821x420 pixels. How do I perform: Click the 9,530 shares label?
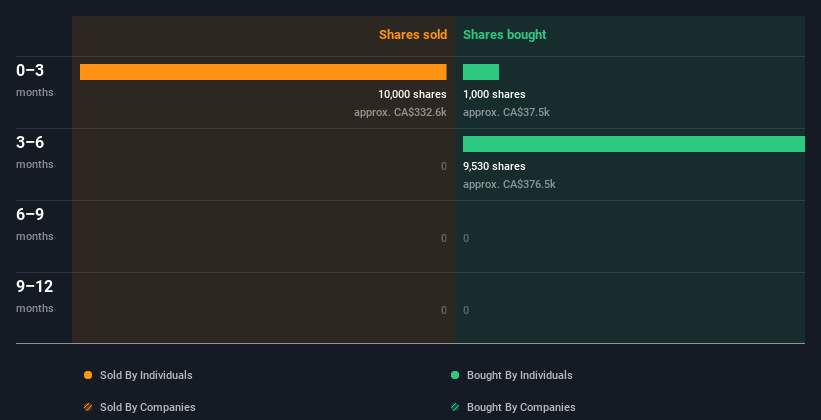pos(494,166)
